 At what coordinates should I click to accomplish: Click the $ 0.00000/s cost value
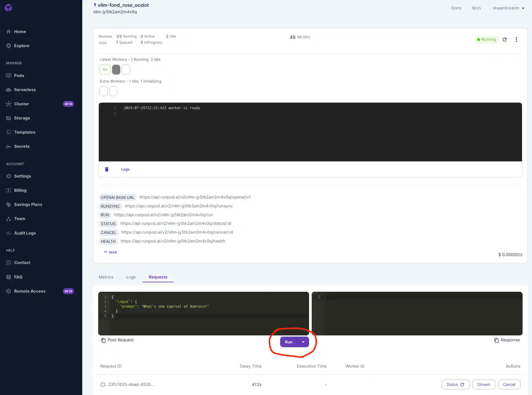tap(510, 254)
